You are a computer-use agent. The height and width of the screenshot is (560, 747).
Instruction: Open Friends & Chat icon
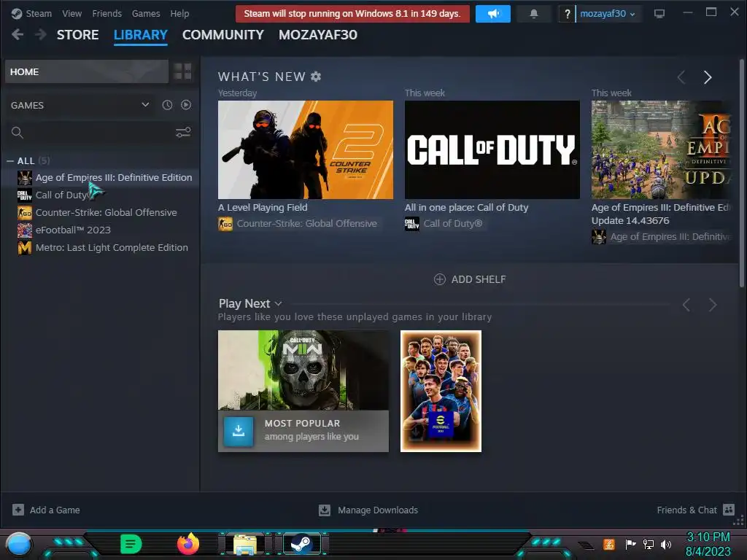point(729,510)
